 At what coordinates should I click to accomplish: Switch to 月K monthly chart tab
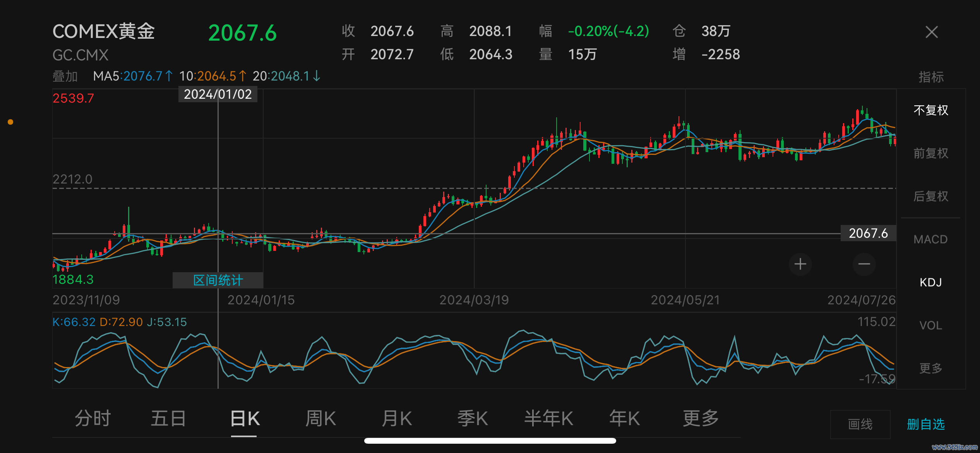(396, 419)
